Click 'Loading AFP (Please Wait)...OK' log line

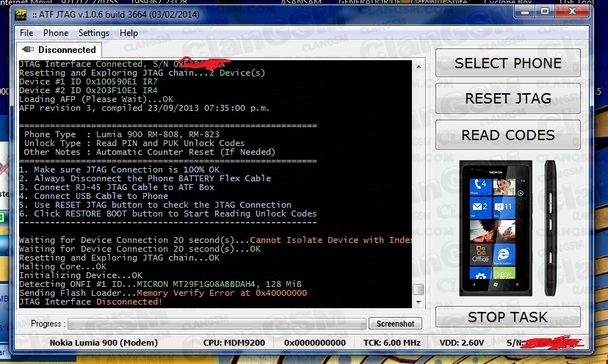[96, 99]
